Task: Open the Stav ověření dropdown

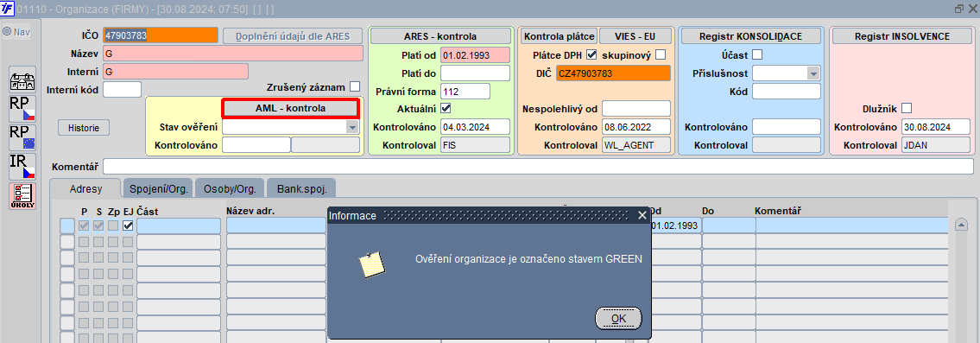Action: coord(353,127)
